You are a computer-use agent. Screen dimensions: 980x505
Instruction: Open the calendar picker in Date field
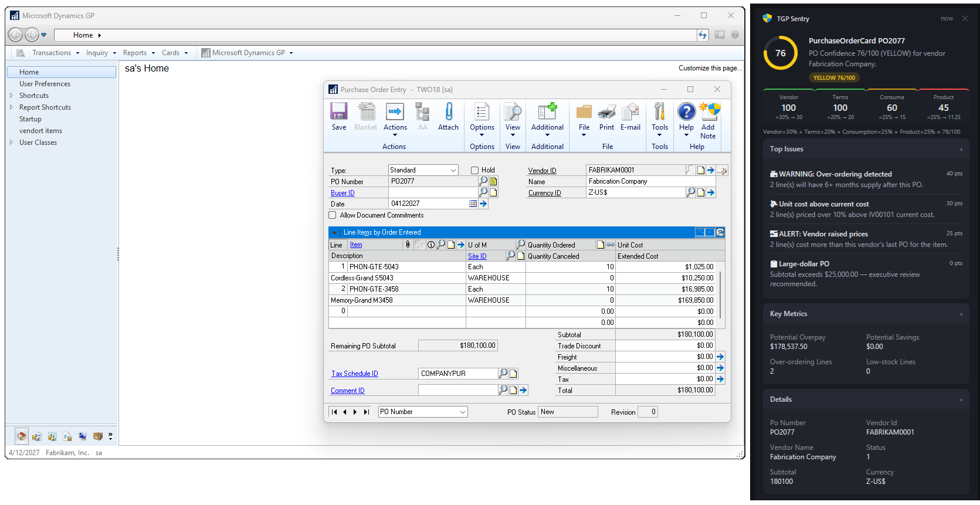click(473, 204)
